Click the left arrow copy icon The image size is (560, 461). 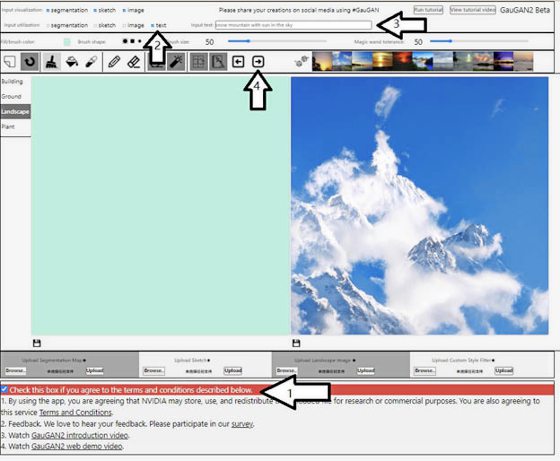click(x=238, y=62)
